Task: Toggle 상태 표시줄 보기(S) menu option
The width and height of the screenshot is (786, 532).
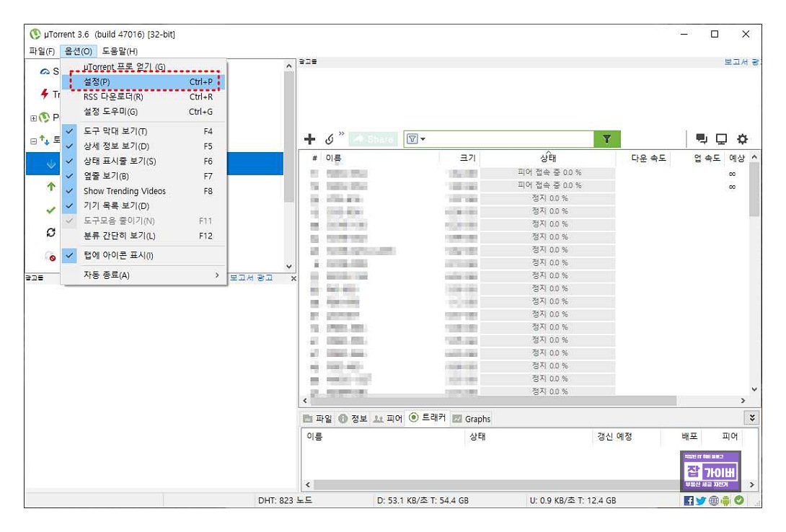Action: (x=143, y=161)
